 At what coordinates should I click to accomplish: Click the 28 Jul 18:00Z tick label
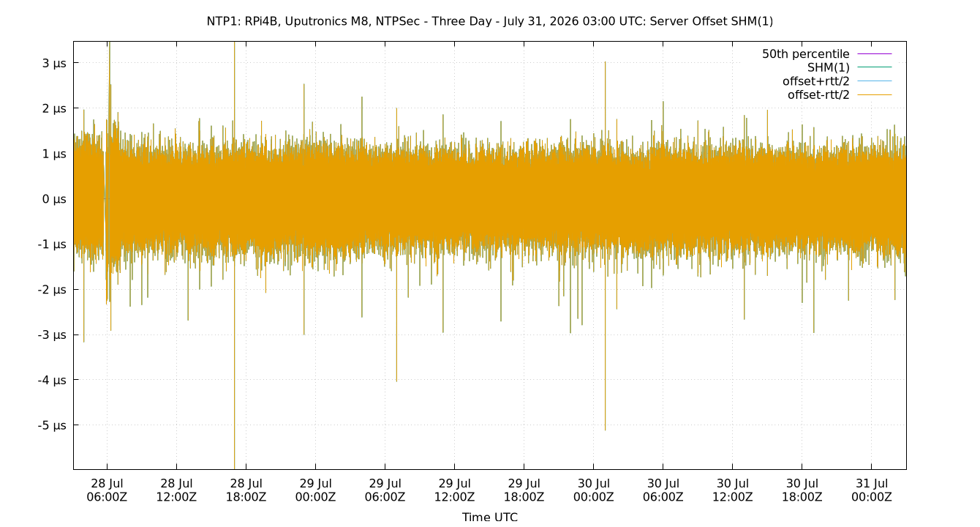tap(246, 490)
